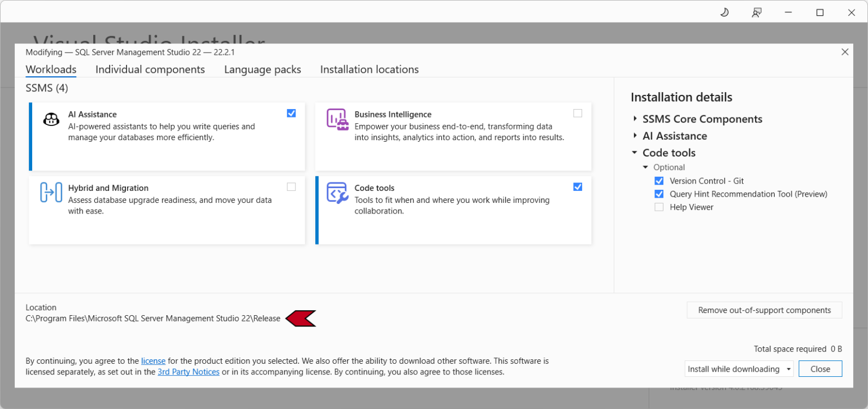Open the Install while downloading dropdown
The image size is (868, 409).
pos(789,368)
